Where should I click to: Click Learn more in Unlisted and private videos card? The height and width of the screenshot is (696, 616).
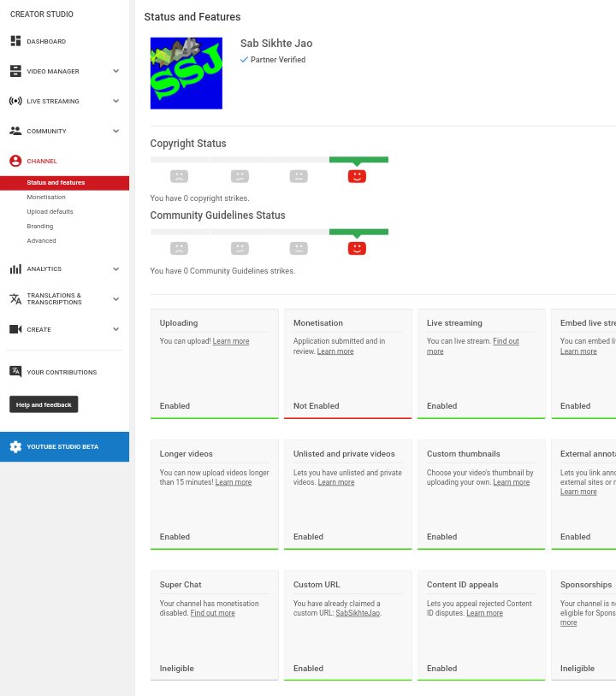[336, 482]
